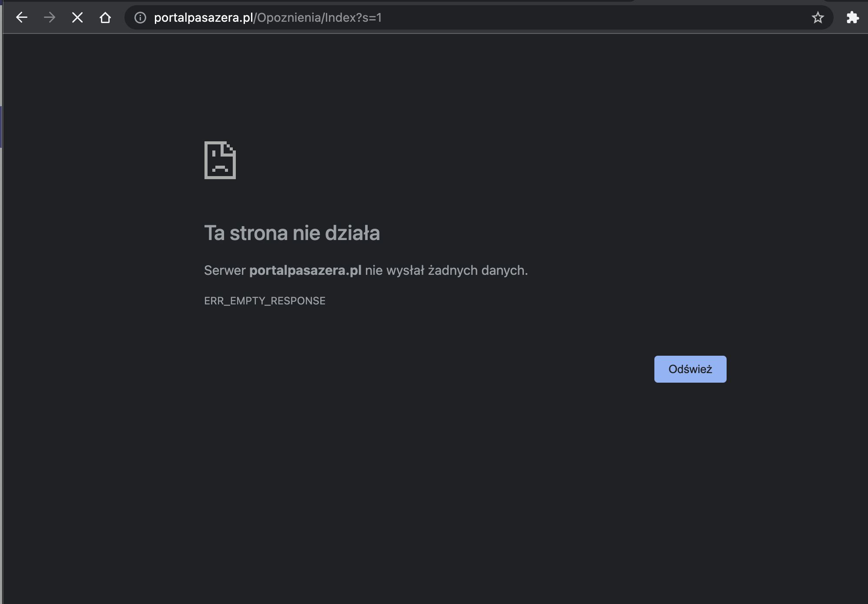
Task: Toggle site permissions via the info badge
Action: (x=139, y=17)
